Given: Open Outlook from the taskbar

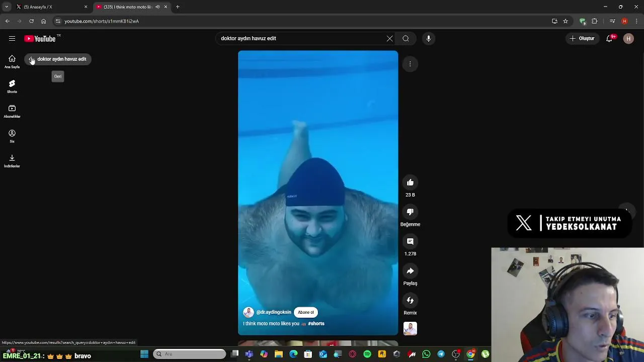Looking at the screenshot, I should (323, 354).
